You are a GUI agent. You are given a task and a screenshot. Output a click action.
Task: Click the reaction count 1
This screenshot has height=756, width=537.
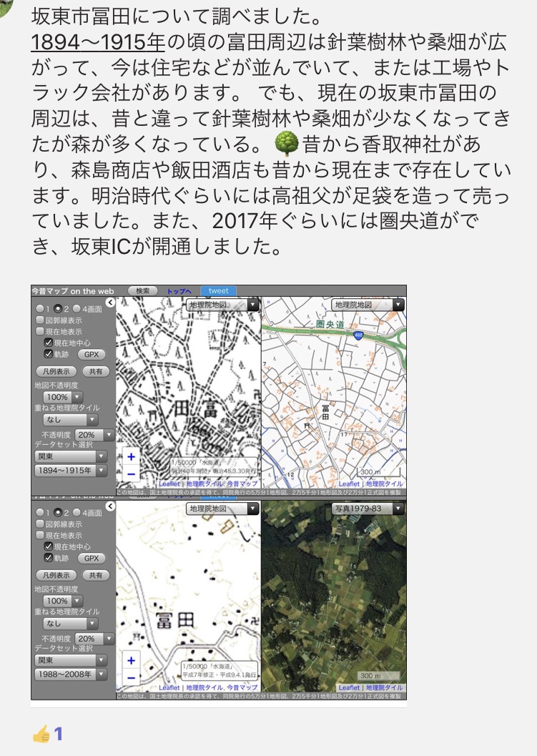point(59,734)
